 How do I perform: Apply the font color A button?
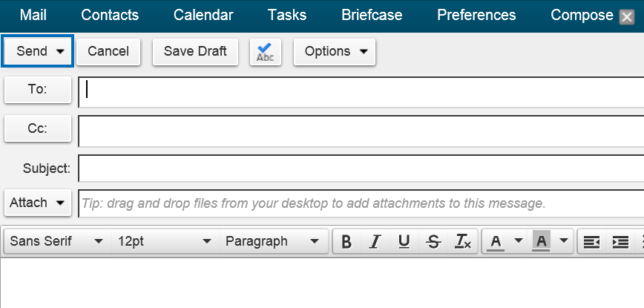[496, 241]
